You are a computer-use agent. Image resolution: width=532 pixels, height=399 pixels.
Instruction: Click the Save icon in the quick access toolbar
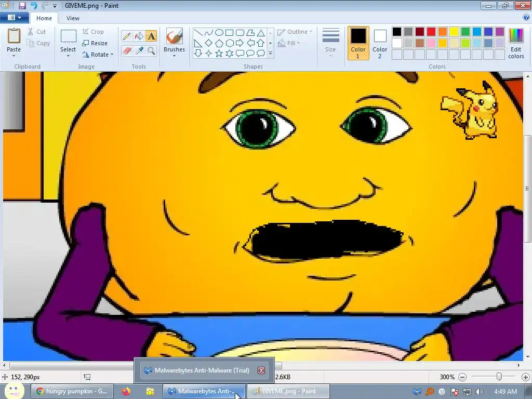[22, 5]
